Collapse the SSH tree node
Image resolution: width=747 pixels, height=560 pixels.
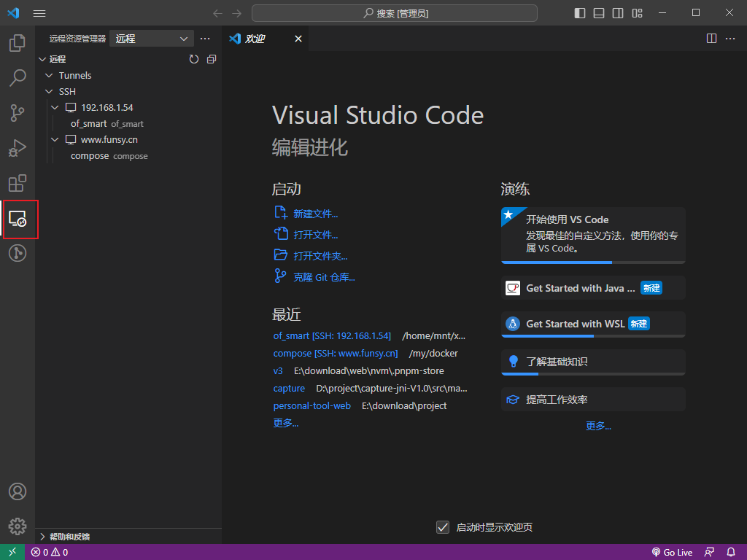pos(49,91)
